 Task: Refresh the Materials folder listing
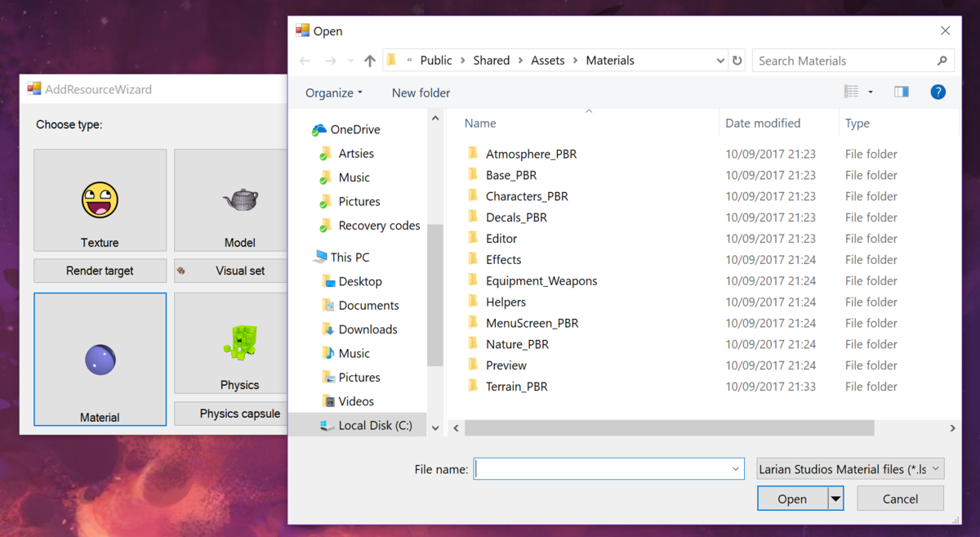pyautogui.click(x=737, y=60)
